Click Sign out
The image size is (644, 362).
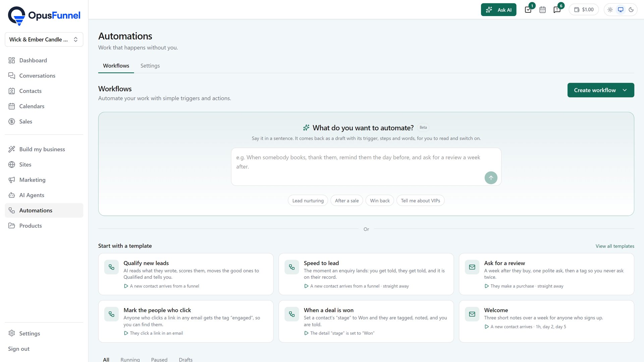click(x=19, y=349)
